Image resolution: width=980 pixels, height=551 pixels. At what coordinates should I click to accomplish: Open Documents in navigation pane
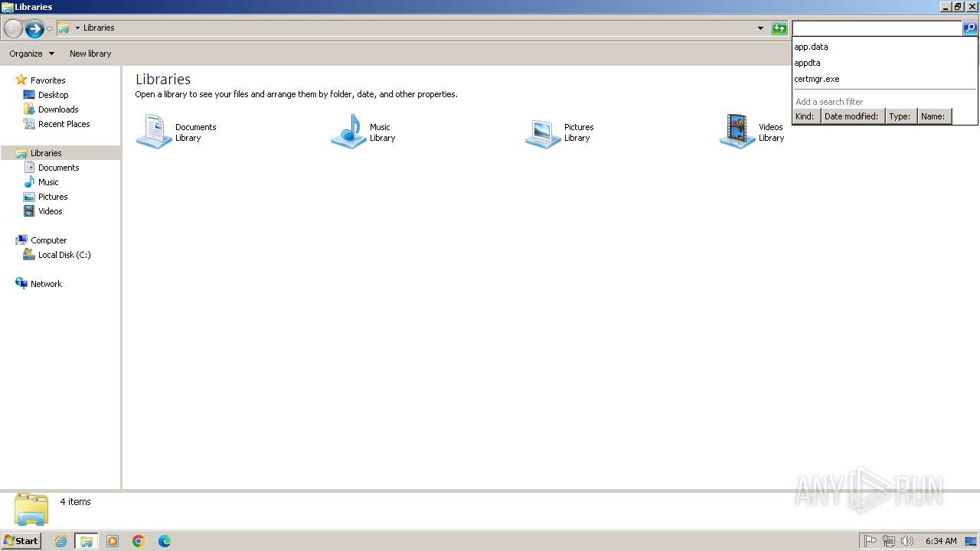58,168
